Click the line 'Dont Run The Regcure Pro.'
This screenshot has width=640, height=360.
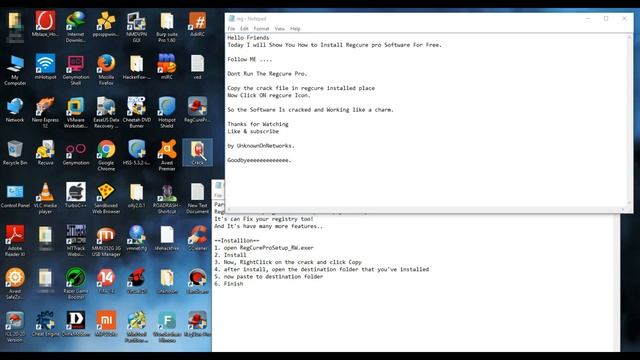267,74
